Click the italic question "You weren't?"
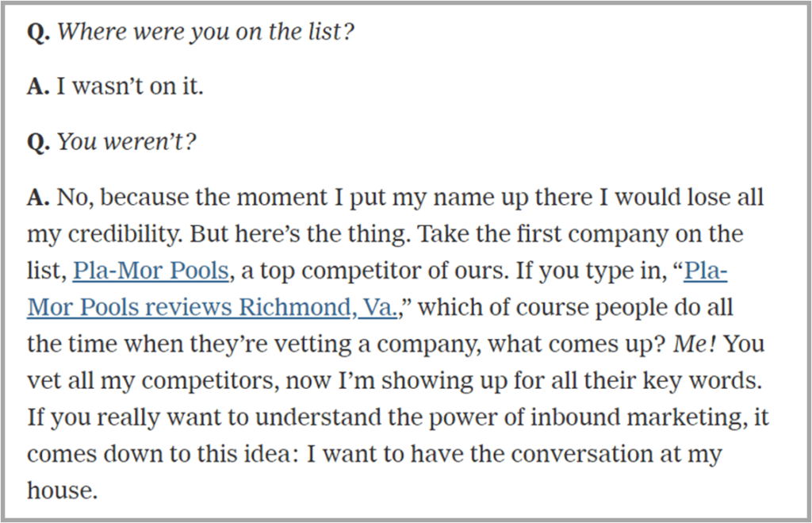 (126, 141)
